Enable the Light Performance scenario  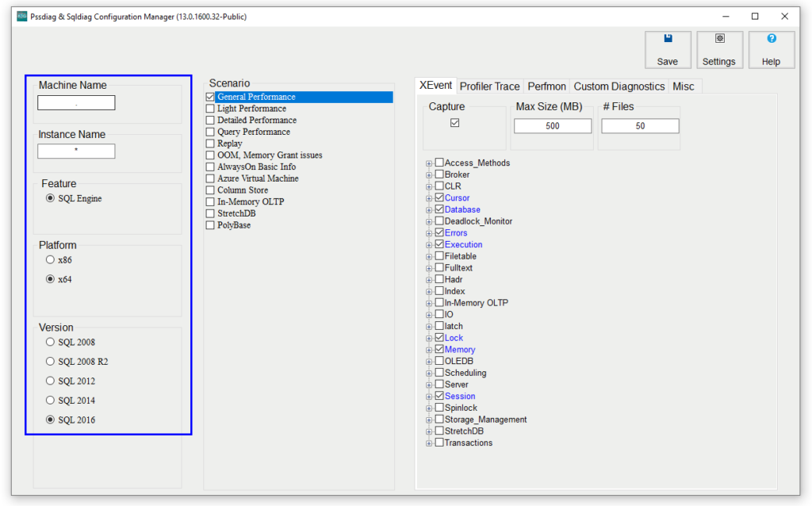click(210, 108)
